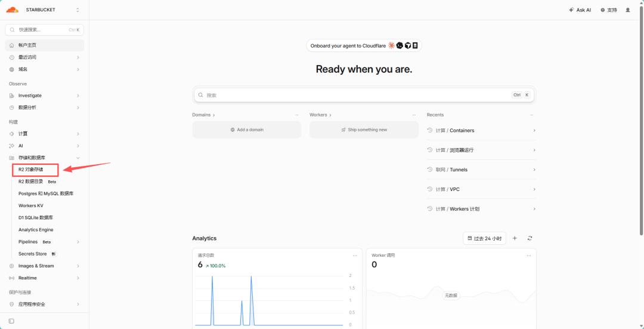The image size is (644, 329).
Task: Click the 存储和数据库 database icon
Action: 11,158
